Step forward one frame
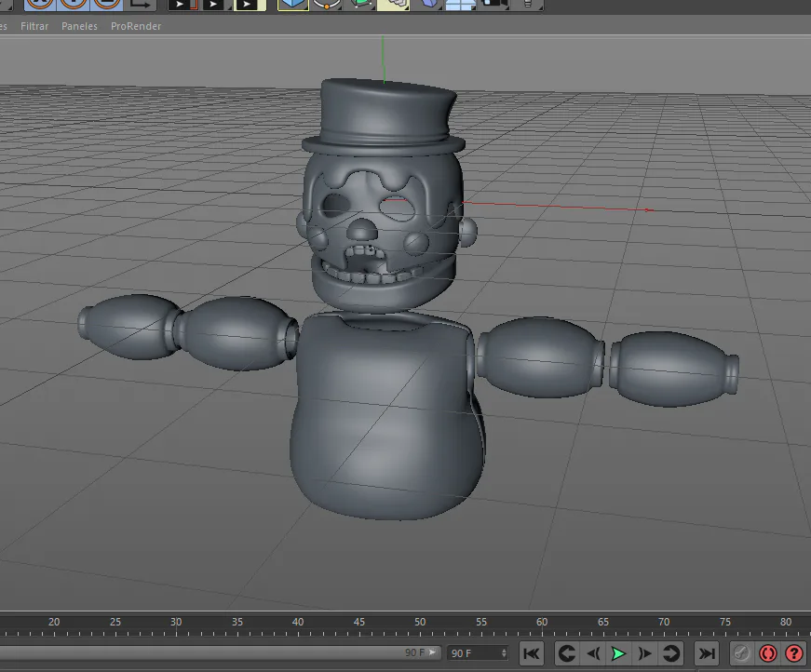This screenshot has height=672, width=811. (x=644, y=653)
